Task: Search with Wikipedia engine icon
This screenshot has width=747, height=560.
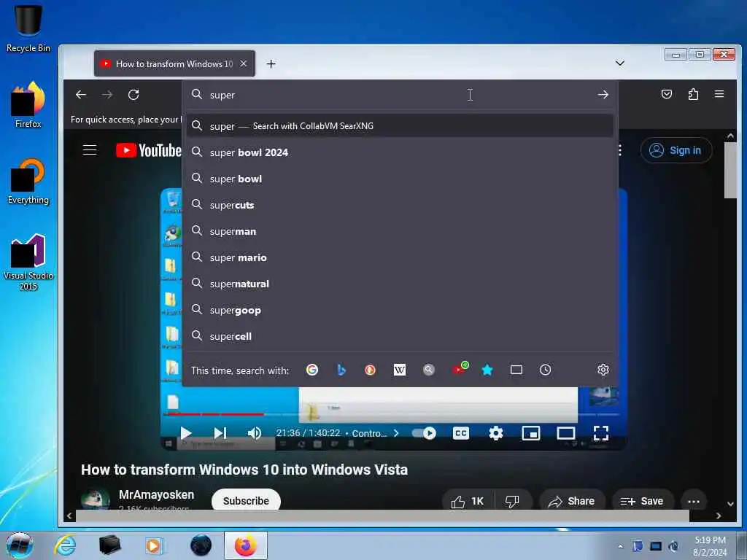Action: (399, 370)
